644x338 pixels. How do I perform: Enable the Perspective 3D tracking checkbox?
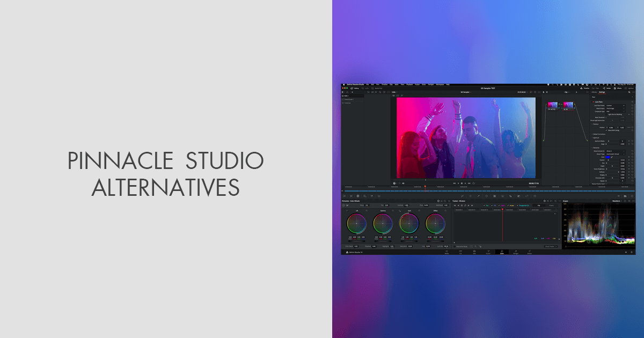[x=517, y=206]
